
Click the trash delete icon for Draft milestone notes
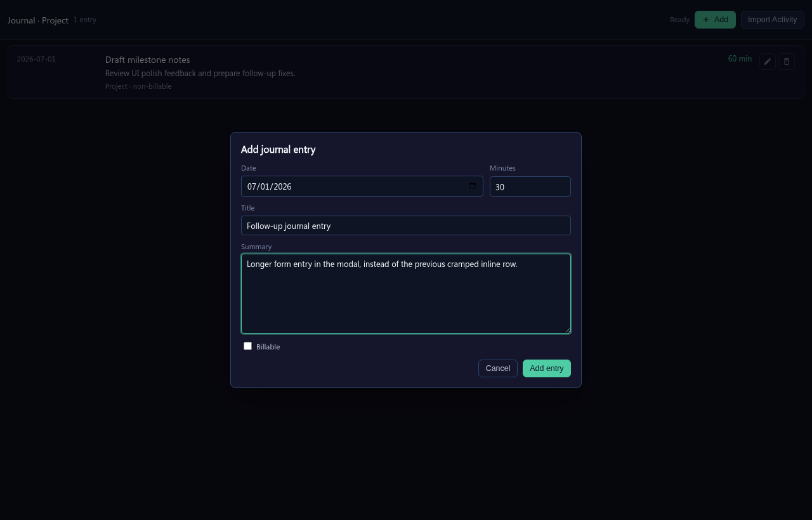787,62
